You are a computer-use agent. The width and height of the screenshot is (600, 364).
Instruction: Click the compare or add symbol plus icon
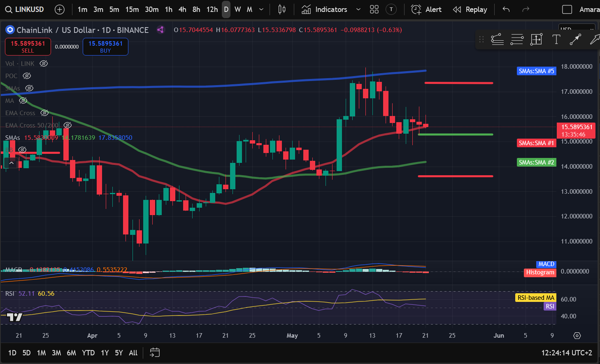point(60,9)
